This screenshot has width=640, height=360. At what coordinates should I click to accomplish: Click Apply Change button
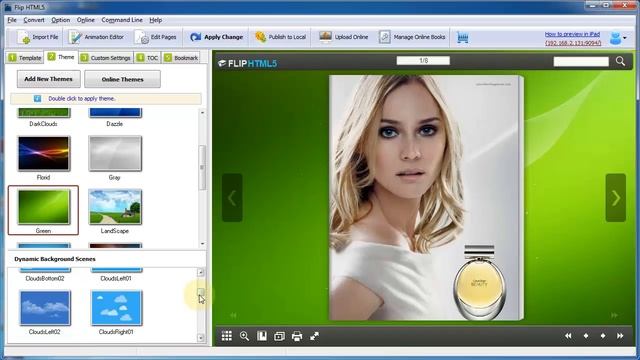[x=216, y=37]
